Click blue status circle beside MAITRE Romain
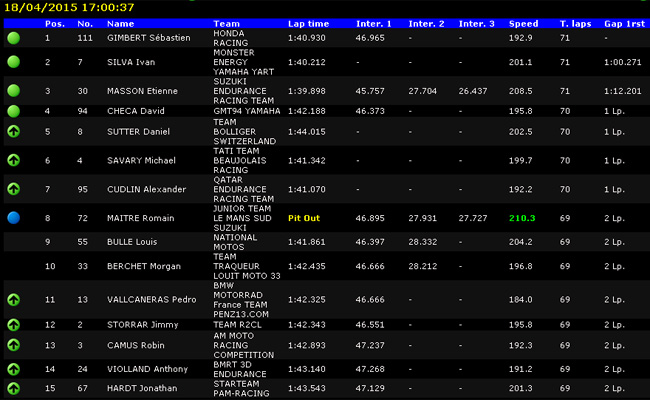The height and width of the screenshot is (400, 650). [14, 217]
